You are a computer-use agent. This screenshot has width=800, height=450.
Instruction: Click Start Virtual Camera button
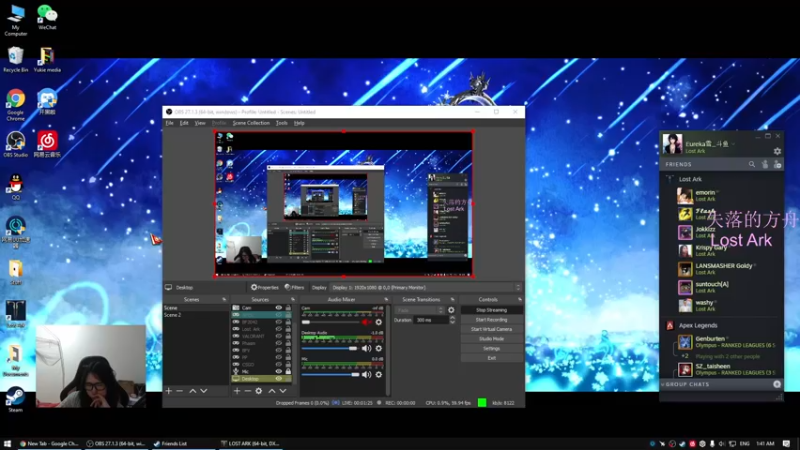491,329
